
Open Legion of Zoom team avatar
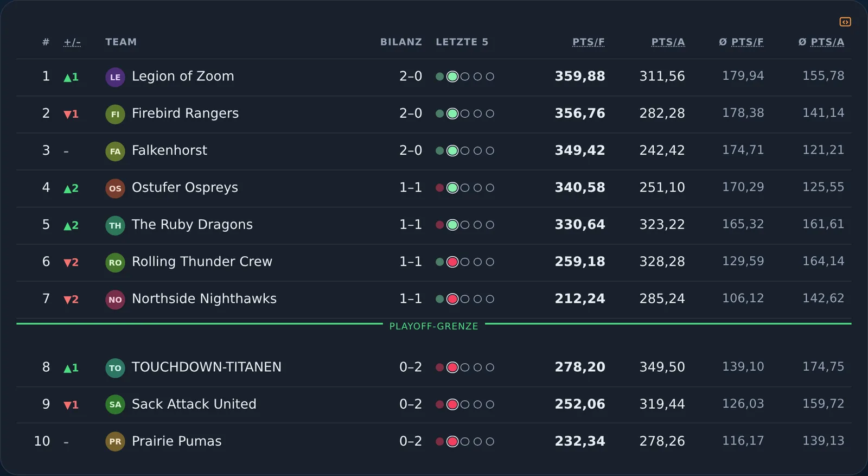point(115,77)
